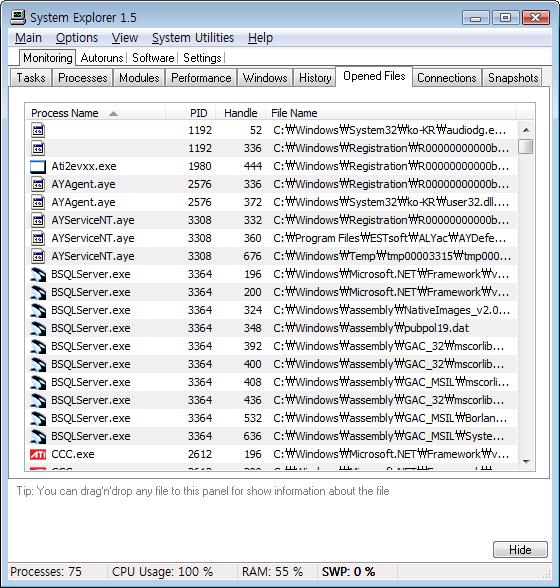Click the ATI icon of the CCC.exe row

pyautogui.click(x=38, y=454)
